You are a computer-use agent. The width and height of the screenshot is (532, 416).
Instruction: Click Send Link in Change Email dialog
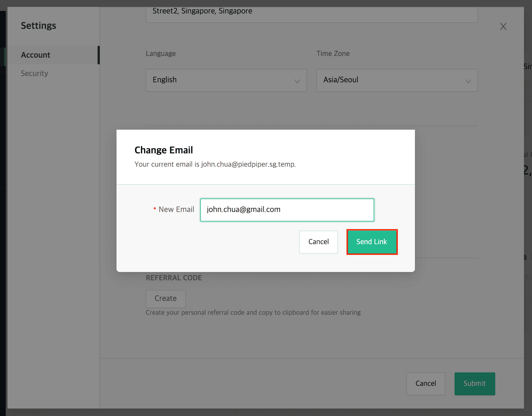tap(372, 242)
